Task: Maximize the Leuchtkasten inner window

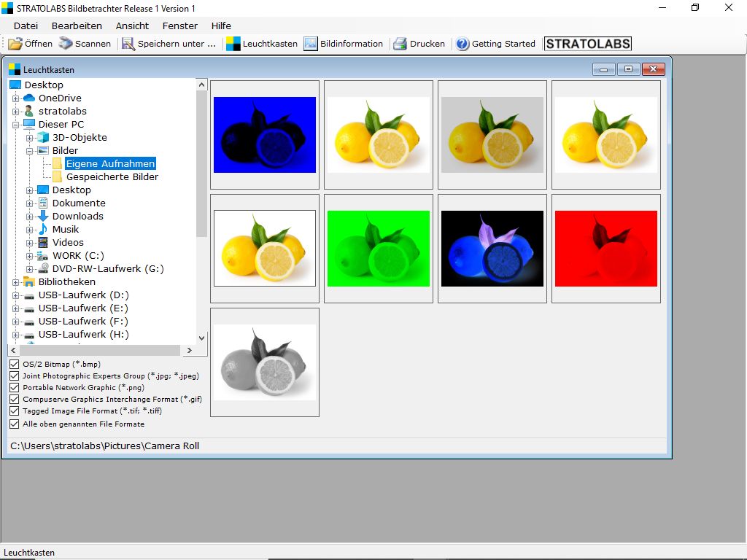Action: point(628,69)
